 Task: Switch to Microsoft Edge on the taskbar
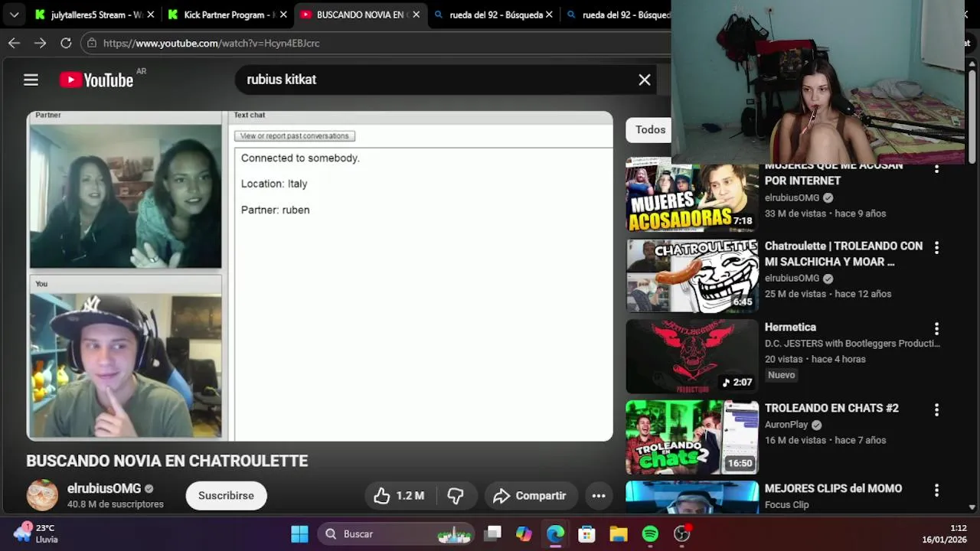(x=555, y=533)
